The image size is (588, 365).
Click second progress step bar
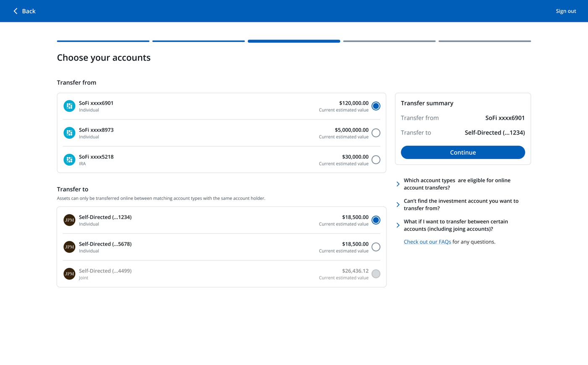[x=199, y=41]
